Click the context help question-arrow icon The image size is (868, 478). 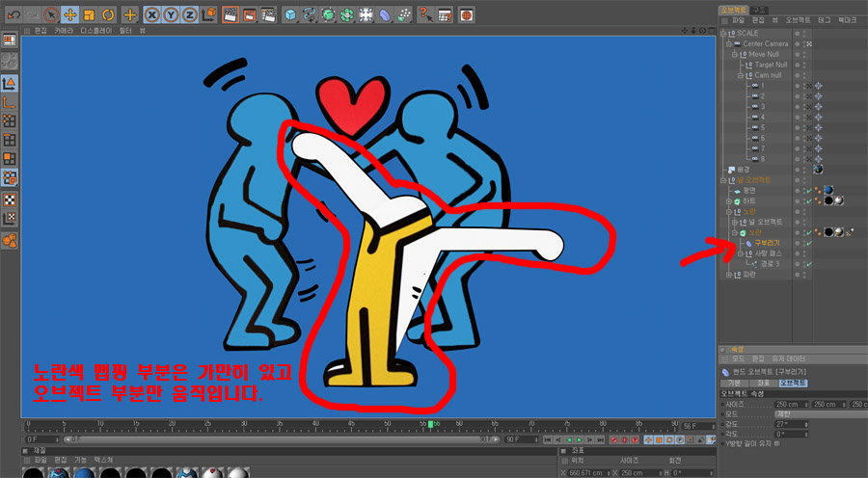point(425,15)
